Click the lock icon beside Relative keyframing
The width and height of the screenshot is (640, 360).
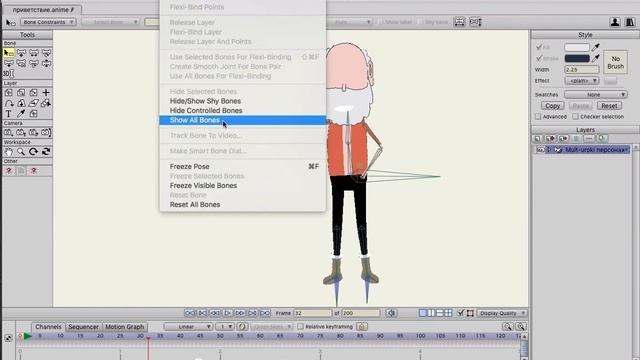point(362,327)
